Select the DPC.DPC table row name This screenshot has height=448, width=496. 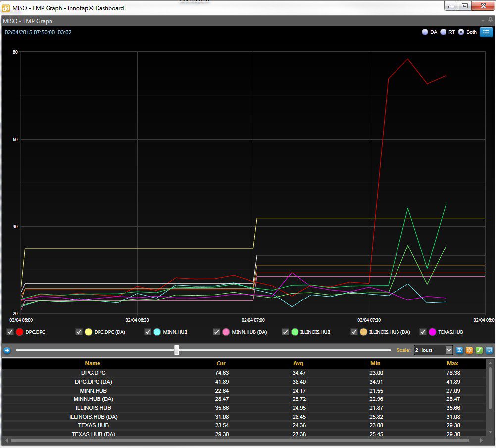click(x=94, y=373)
